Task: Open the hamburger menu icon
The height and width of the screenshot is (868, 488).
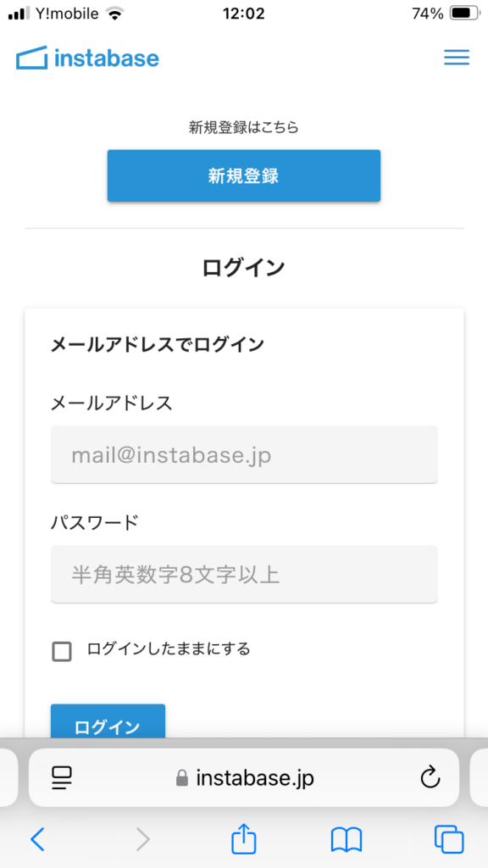Action: coord(457,58)
